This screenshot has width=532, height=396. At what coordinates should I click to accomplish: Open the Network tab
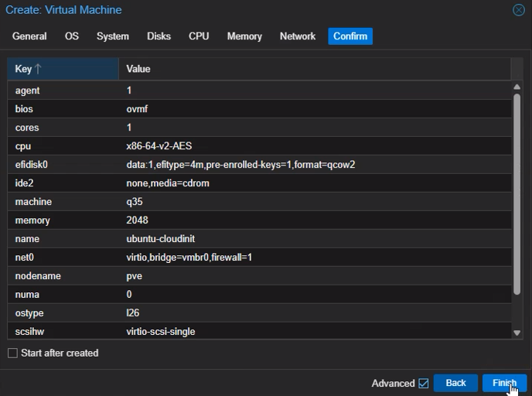[x=298, y=36]
